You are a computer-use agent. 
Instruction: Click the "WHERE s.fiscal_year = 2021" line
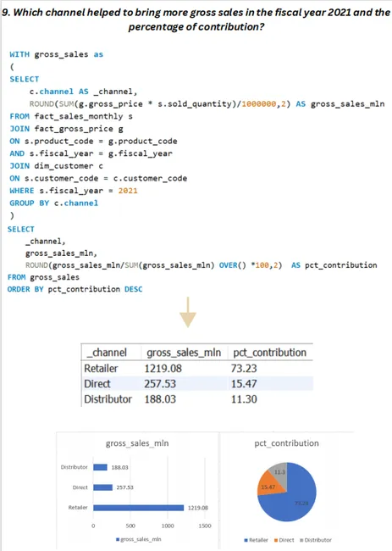[74, 191]
